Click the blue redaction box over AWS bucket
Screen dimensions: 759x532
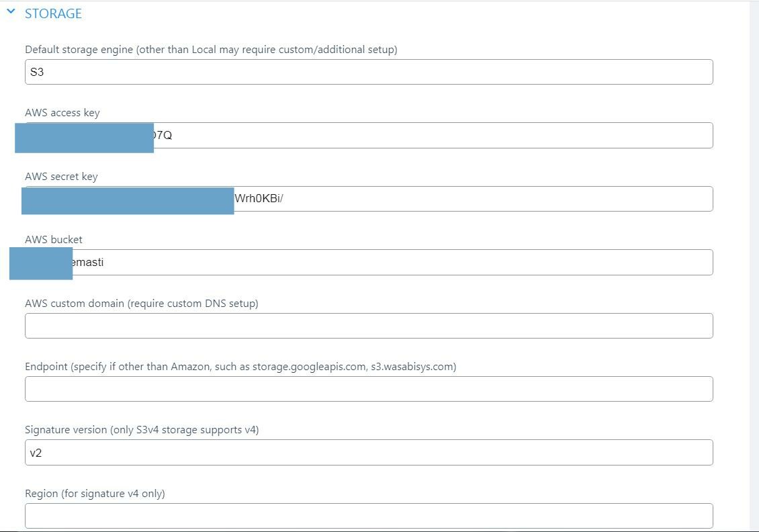[41, 263]
